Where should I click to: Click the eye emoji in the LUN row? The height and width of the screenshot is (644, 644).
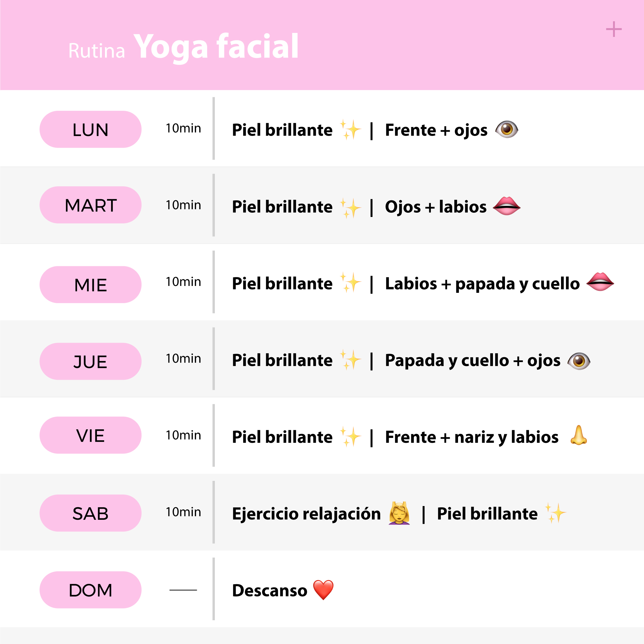[507, 129]
